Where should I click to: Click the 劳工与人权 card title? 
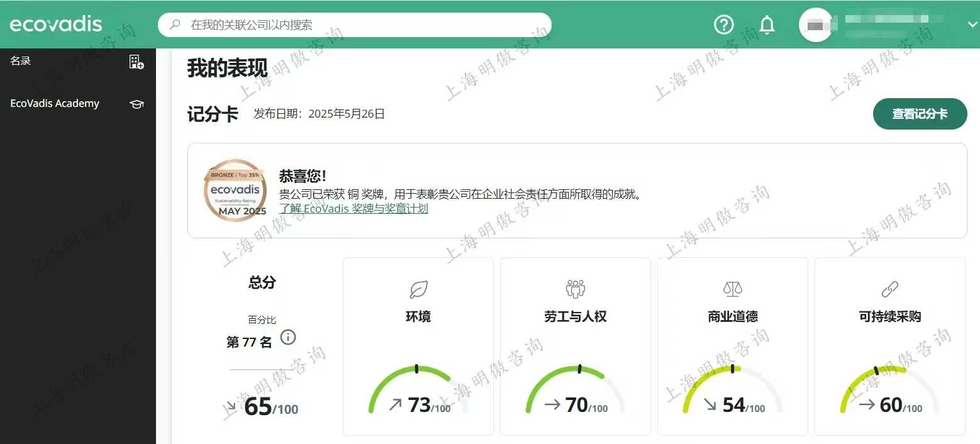(576, 316)
